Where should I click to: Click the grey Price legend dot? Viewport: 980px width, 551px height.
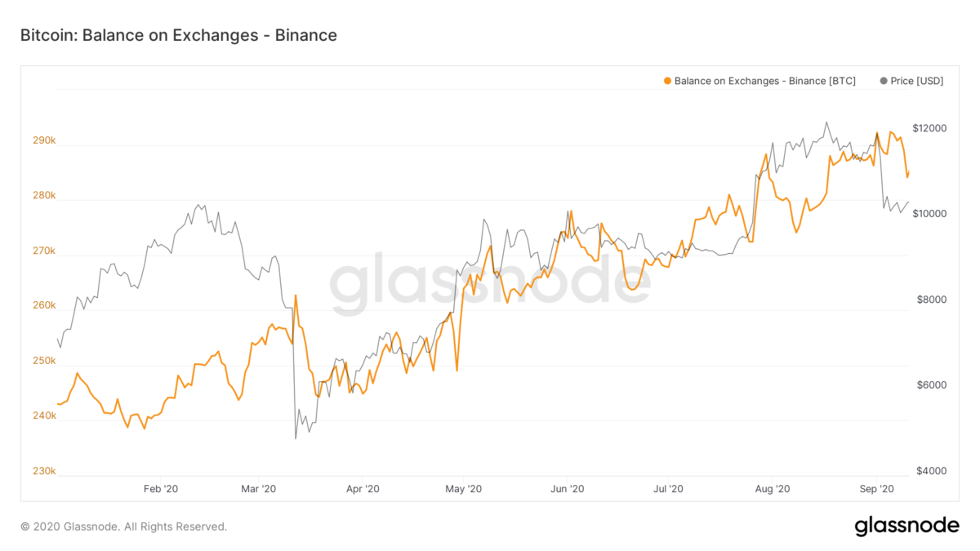tap(884, 81)
